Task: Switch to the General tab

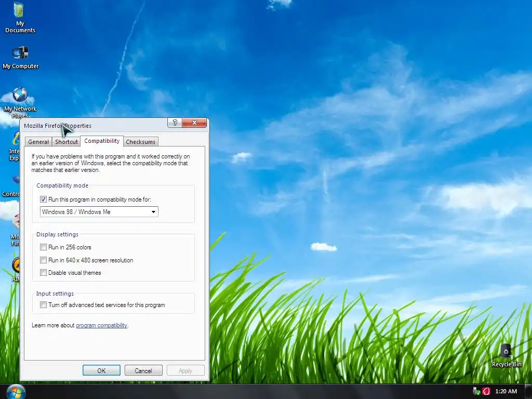Action: pos(38,142)
